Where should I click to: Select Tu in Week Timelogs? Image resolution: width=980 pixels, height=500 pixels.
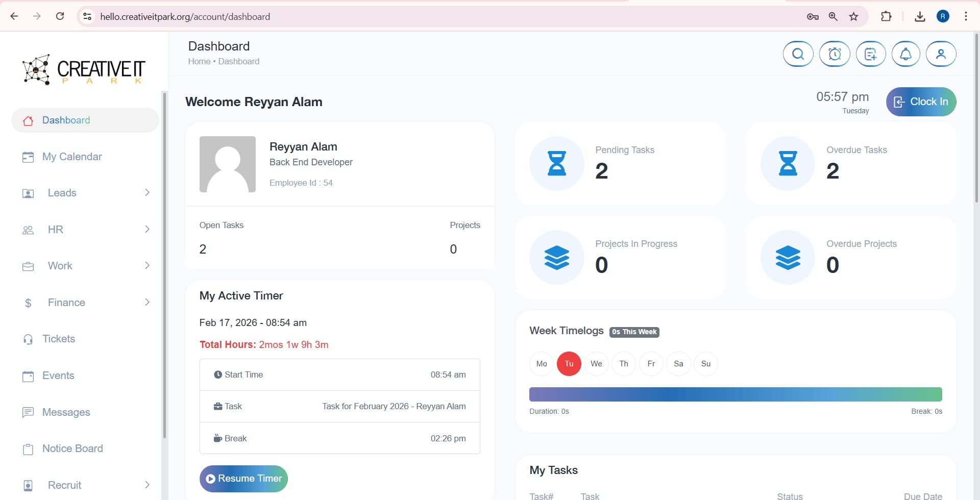(569, 364)
